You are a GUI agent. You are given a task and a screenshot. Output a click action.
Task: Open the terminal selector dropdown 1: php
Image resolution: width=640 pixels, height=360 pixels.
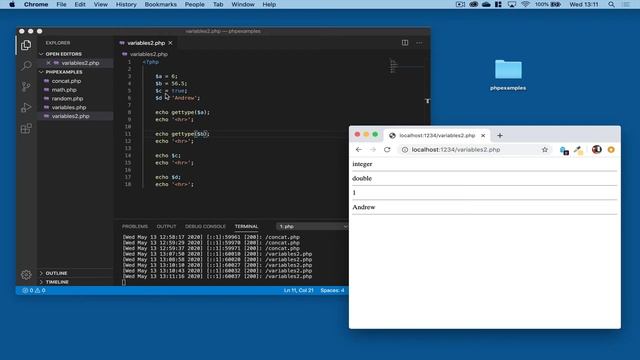312,226
